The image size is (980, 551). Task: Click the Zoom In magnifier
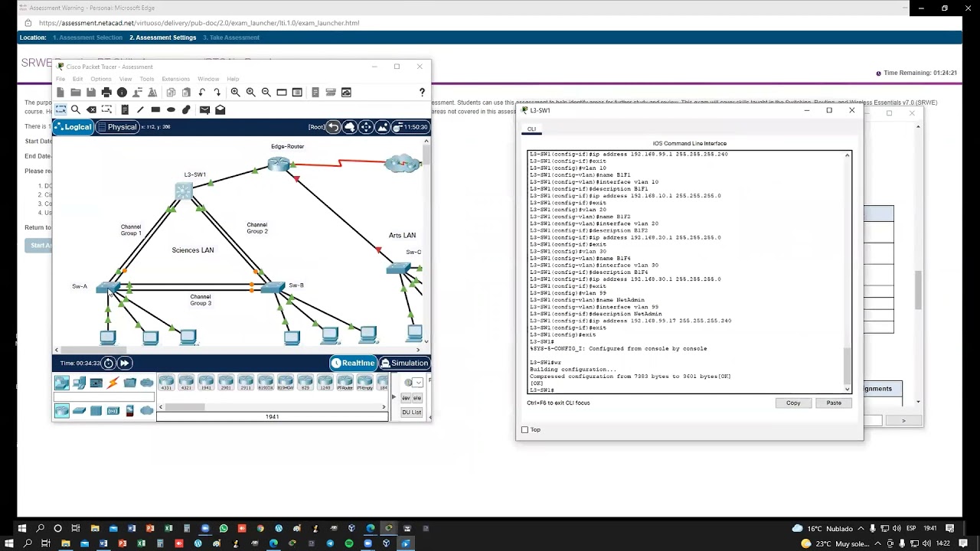pos(236,93)
